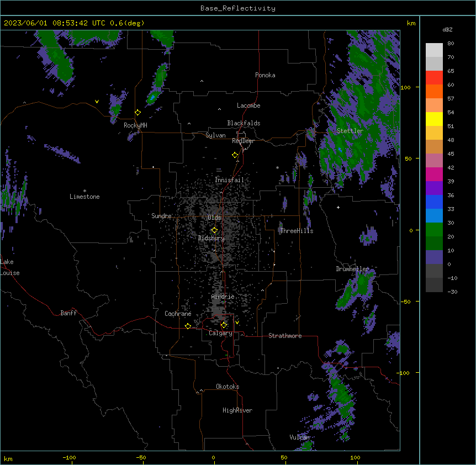Click the yellow diamond marker below Cochrane
Viewport: 476px width, 465px height.
coord(188,326)
